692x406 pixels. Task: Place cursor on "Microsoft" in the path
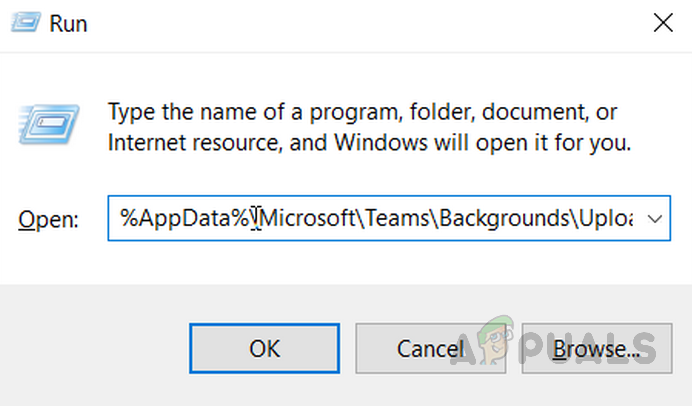303,218
